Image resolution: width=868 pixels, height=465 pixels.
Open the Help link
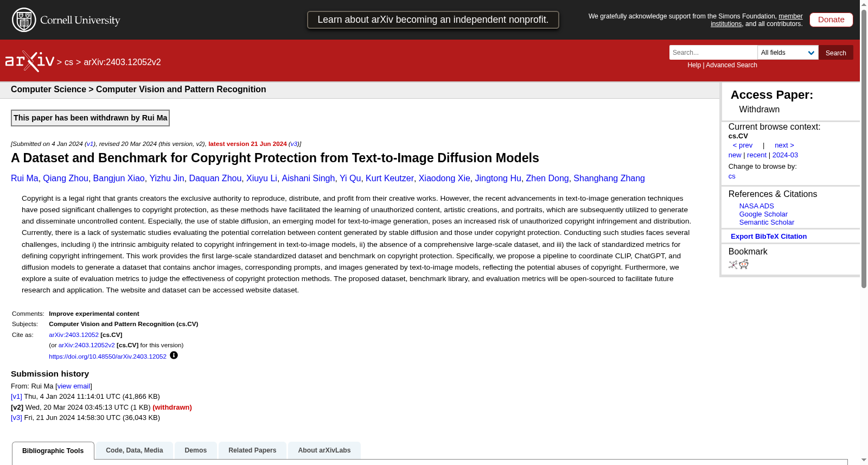pyautogui.click(x=694, y=65)
